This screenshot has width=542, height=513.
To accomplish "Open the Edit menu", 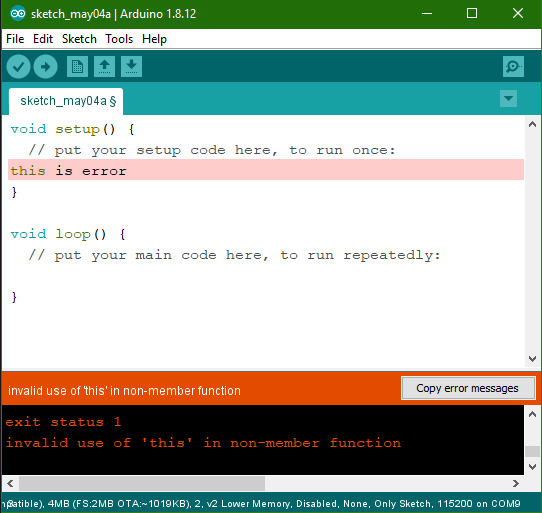I will [x=43, y=39].
